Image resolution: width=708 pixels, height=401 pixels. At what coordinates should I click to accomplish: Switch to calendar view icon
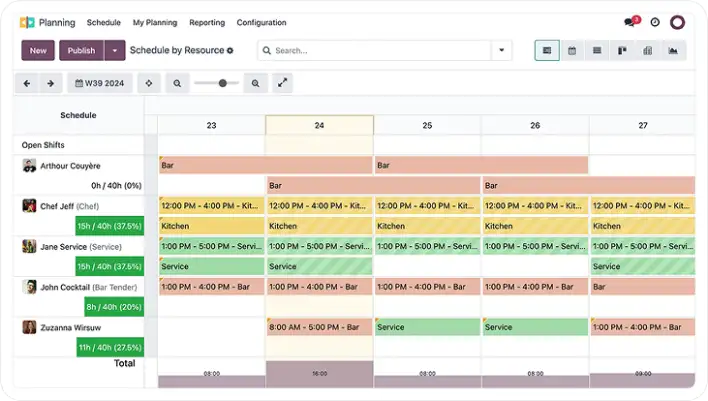coord(572,51)
